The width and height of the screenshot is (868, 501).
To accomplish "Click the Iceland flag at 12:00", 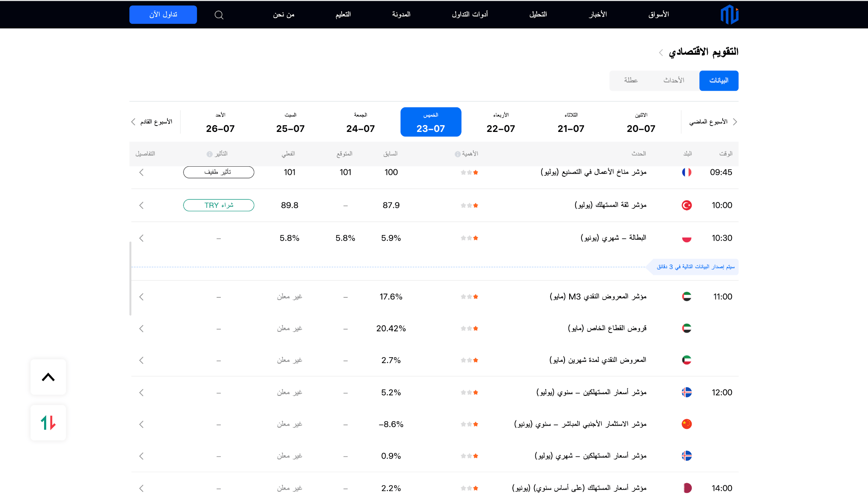I will click(687, 392).
